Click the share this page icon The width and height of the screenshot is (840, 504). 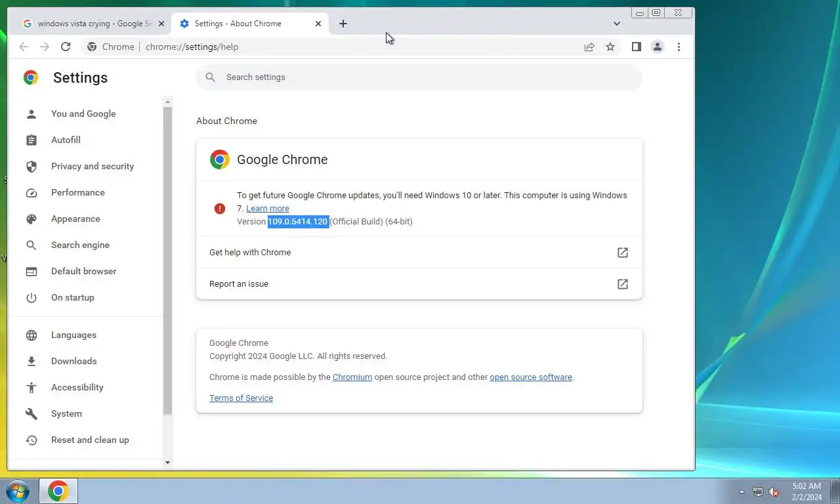[589, 47]
